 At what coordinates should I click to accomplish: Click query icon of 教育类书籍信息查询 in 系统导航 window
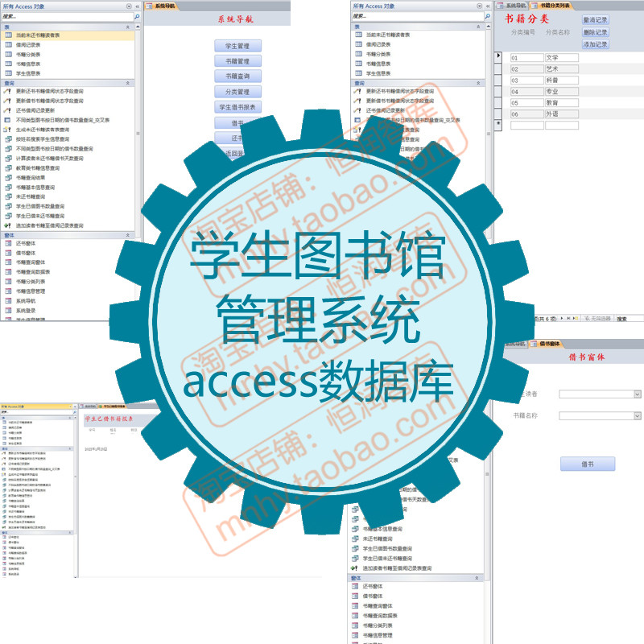click(x=7, y=168)
